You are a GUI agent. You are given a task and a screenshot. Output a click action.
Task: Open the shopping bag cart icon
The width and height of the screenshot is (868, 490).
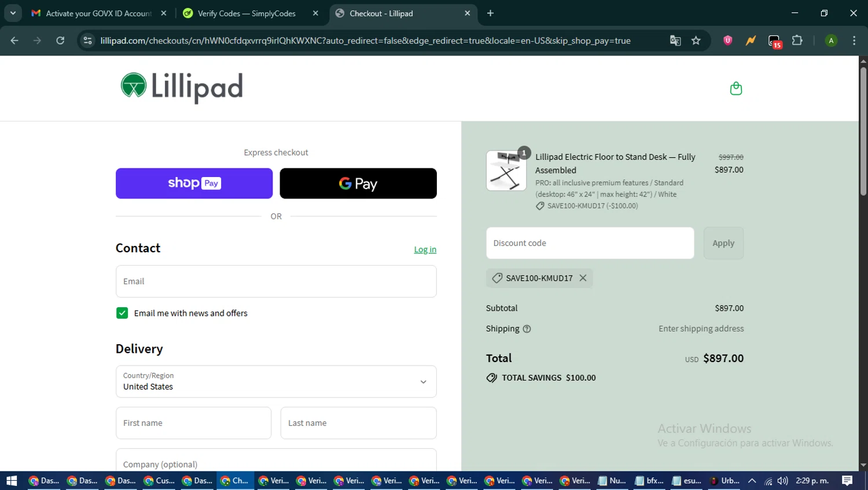coord(735,89)
